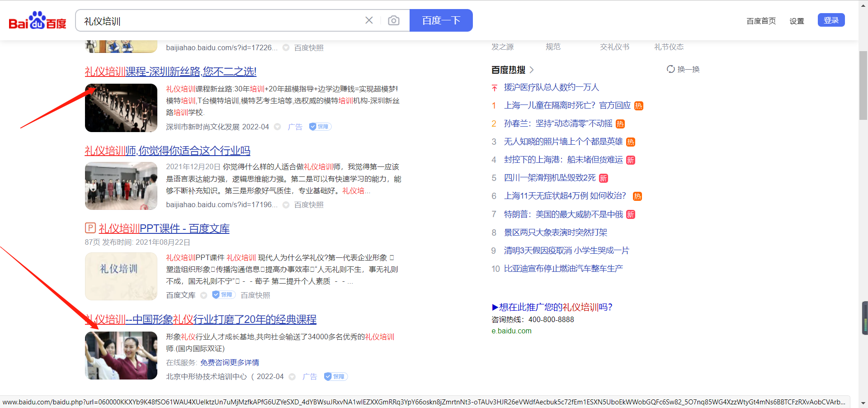The height and width of the screenshot is (408, 868).
Task: Click 广告 label in 北京中形协技术培训中心 row
Action: (x=310, y=377)
